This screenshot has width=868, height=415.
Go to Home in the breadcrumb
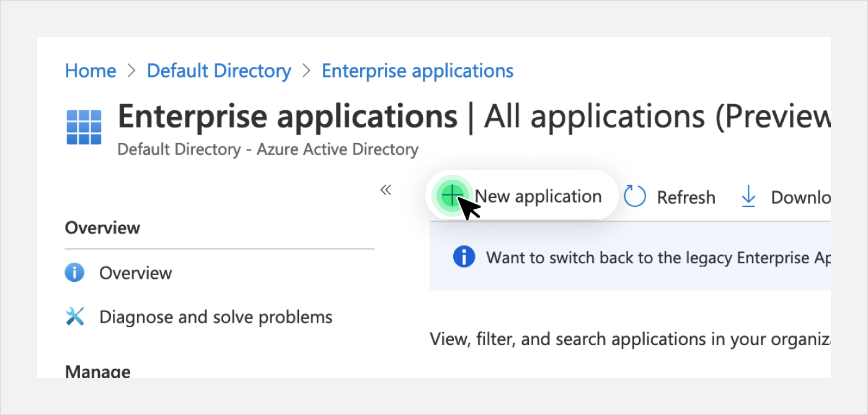tap(91, 71)
